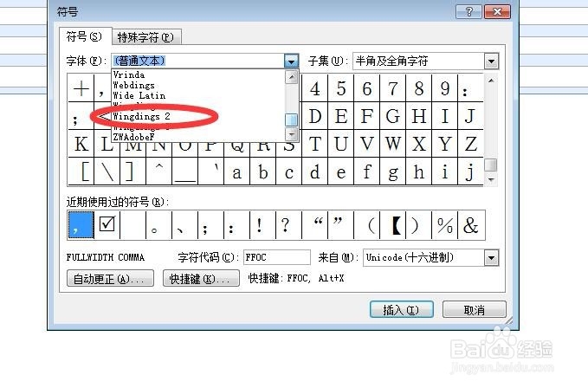The image size is (588, 388).
Task: Select the backslash in the symbol grid
Action: (107, 171)
